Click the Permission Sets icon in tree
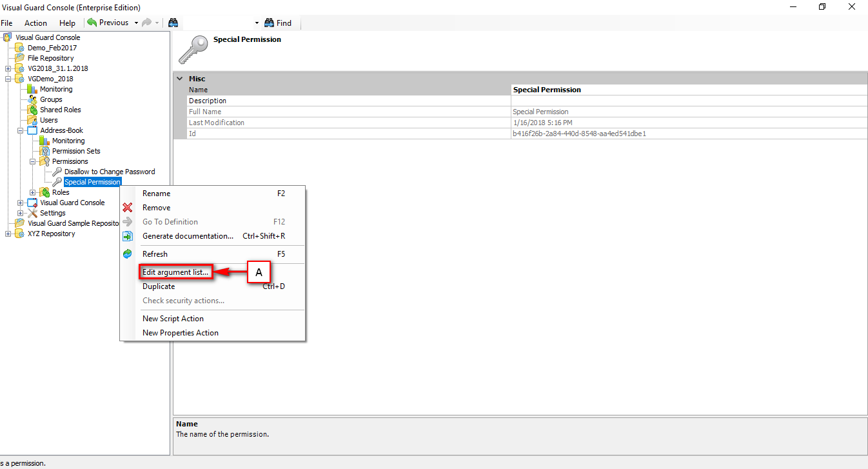The height and width of the screenshot is (469, 868). point(44,151)
